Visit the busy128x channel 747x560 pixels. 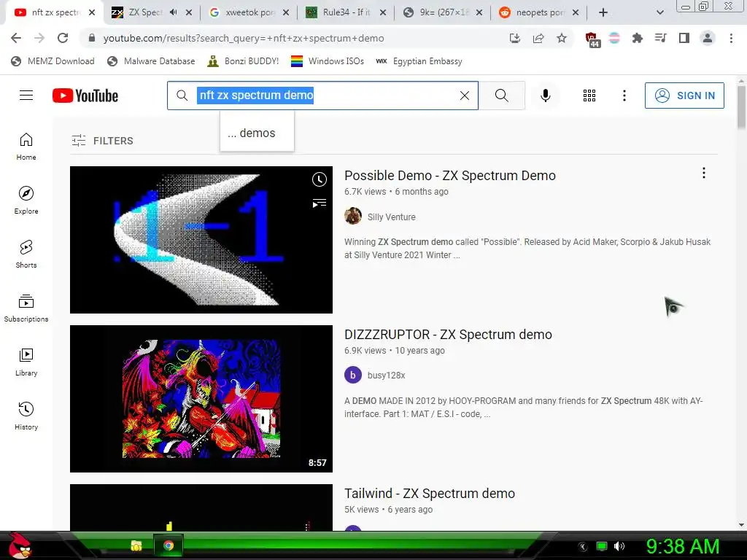(x=386, y=376)
